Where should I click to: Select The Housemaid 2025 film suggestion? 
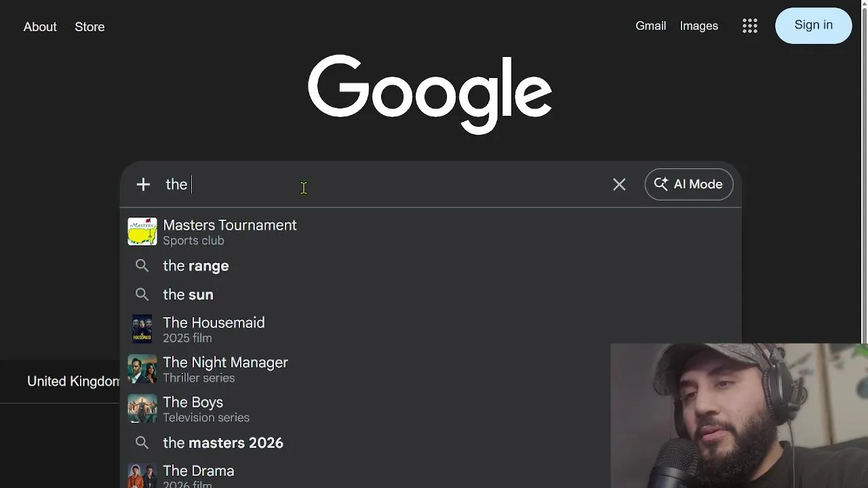click(214, 329)
